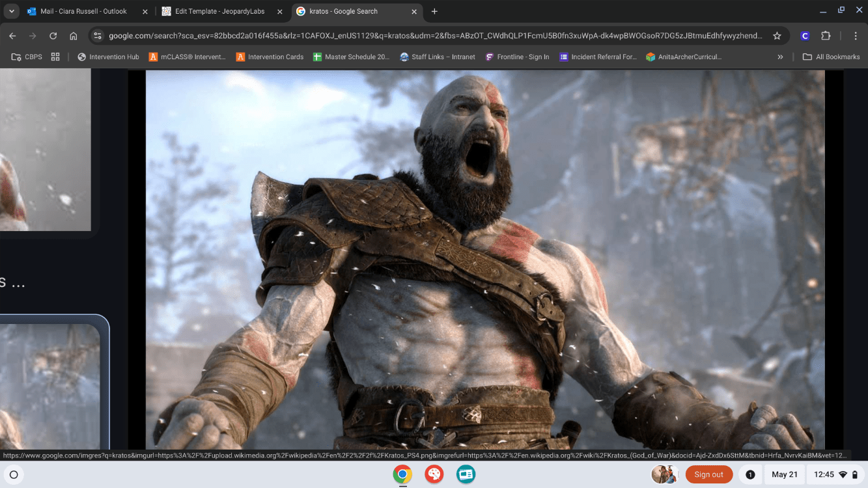Screen dimensions: 868x488
Task: Select the Kratos thumbnail at upper left
Action: pyautogui.click(x=45, y=150)
